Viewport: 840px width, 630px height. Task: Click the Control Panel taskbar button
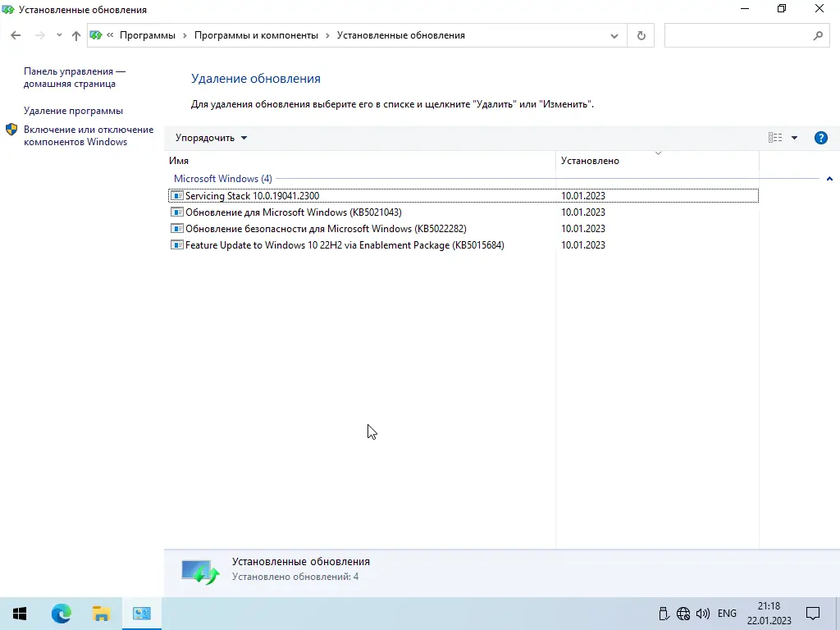pyautogui.click(x=142, y=614)
